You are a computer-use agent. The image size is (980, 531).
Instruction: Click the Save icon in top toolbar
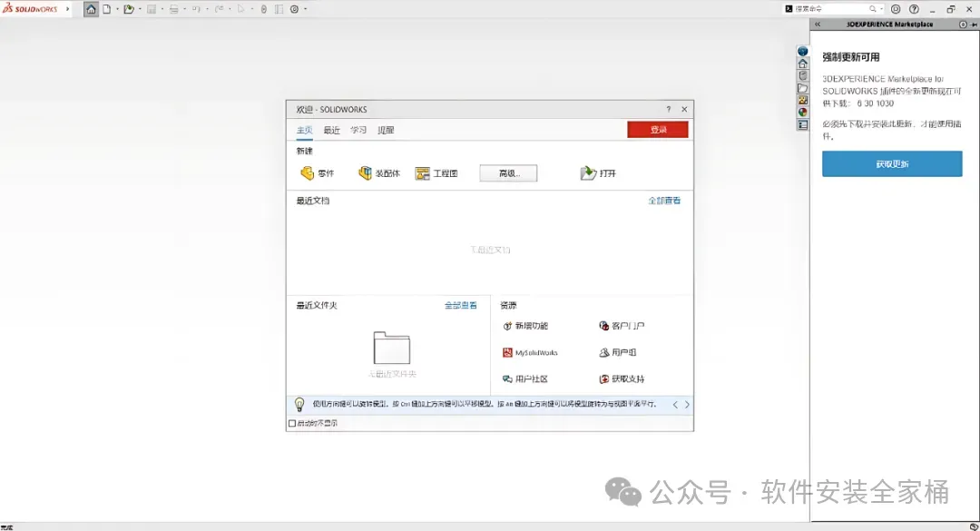coord(152,9)
